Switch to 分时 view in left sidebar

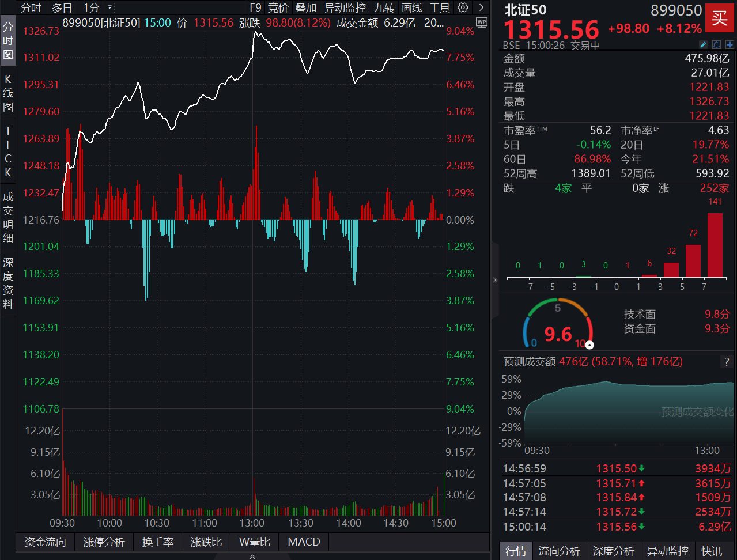coord(7,40)
